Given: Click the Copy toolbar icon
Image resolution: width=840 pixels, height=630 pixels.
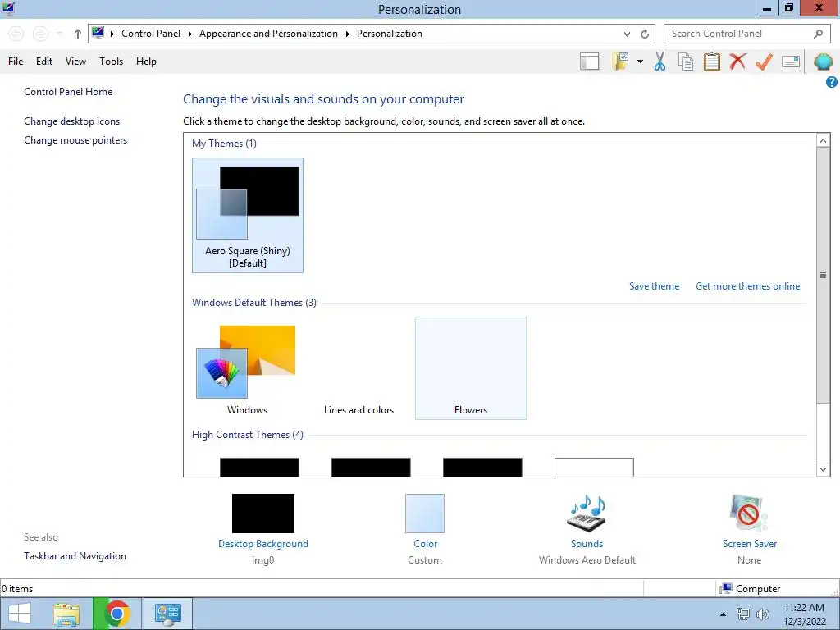Looking at the screenshot, I should [x=686, y=62].
